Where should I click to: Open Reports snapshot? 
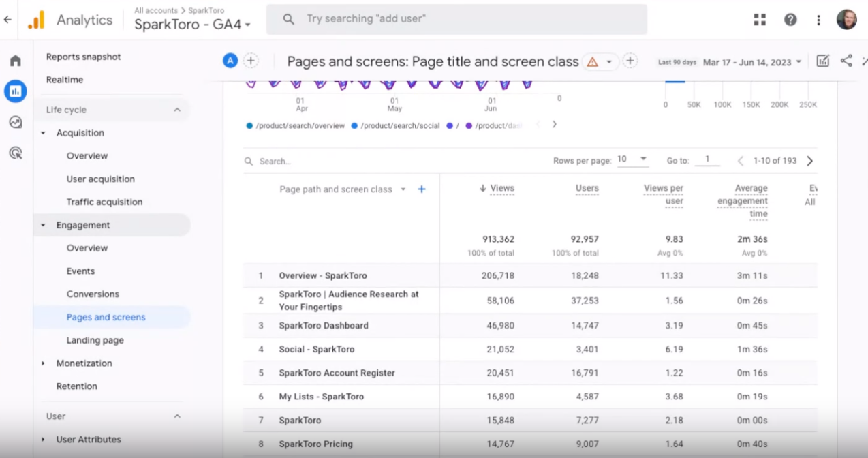(x=83, y=57)
